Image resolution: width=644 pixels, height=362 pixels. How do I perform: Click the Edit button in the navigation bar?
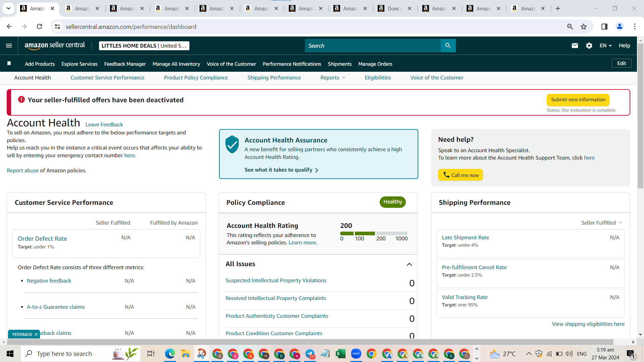[x=622, y=63]
